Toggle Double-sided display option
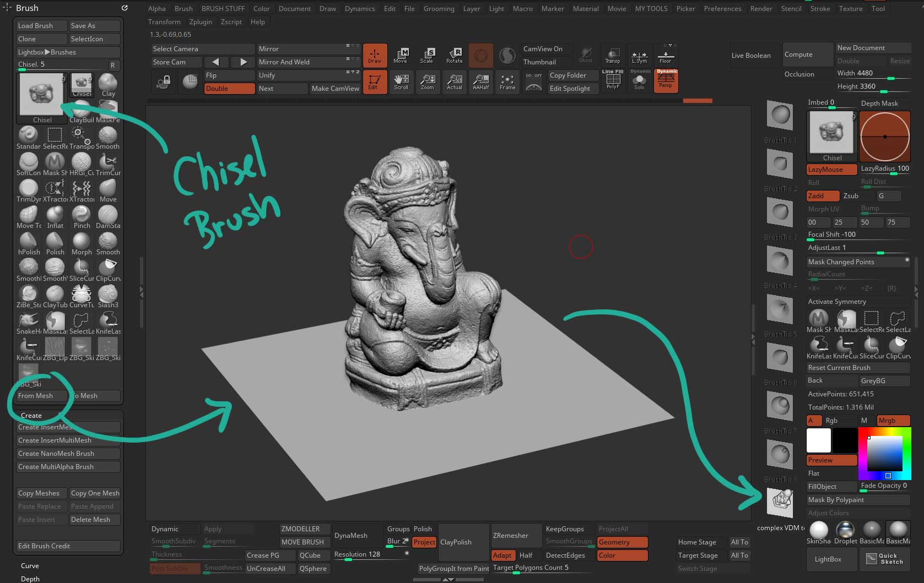 (229, 89)
